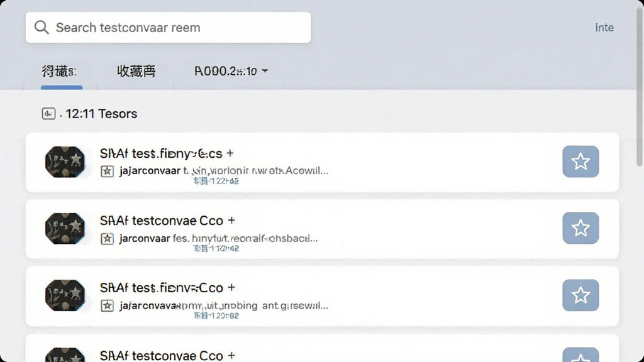
Task: Open the "A000.2" dropdown arrow
Action: (265, 71)
